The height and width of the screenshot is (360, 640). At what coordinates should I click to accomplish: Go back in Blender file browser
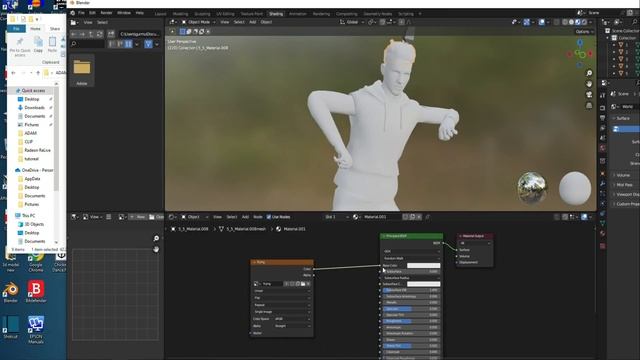point(73,34)
